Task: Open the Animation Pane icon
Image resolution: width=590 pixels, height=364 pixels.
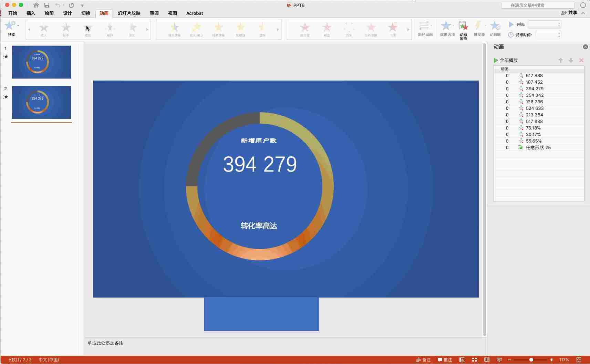Action: tap(463, 26)
